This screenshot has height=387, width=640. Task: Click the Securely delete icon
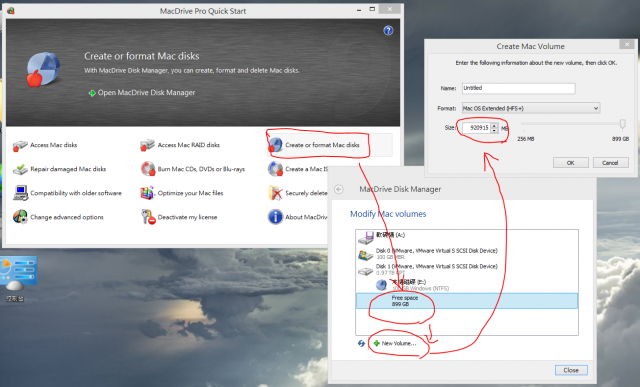[x=276, y=193]
